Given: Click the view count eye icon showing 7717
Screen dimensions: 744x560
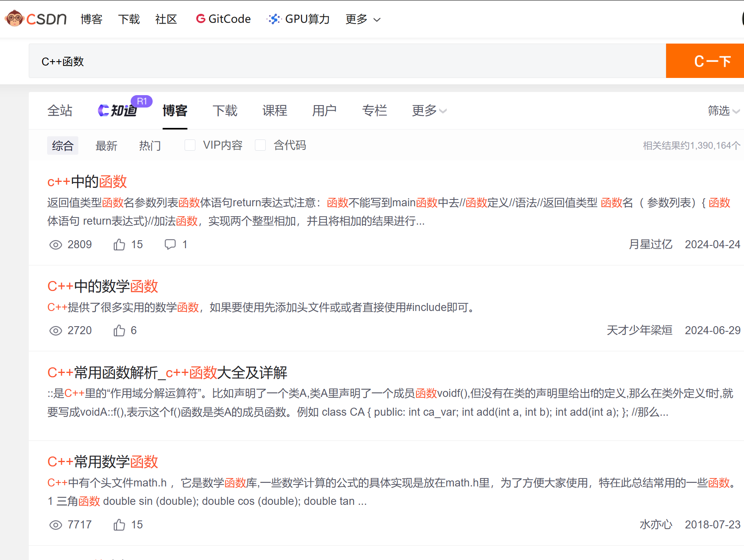Looking at the screenshot, I should tap(56, 525).
